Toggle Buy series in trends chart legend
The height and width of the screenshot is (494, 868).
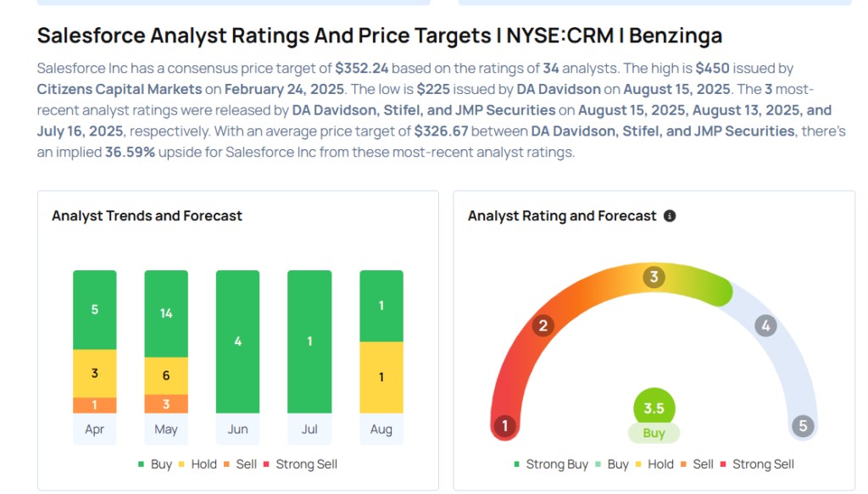[155, 464]
